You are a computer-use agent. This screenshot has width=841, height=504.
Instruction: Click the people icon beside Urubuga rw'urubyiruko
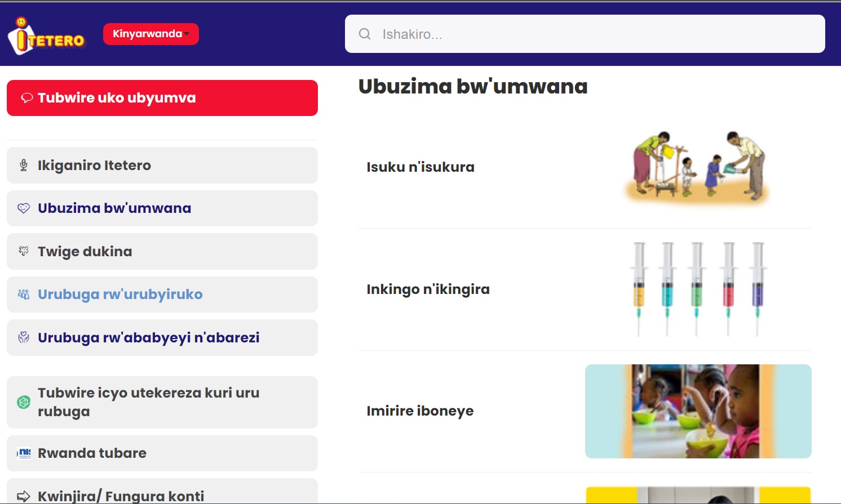[24, 295]
